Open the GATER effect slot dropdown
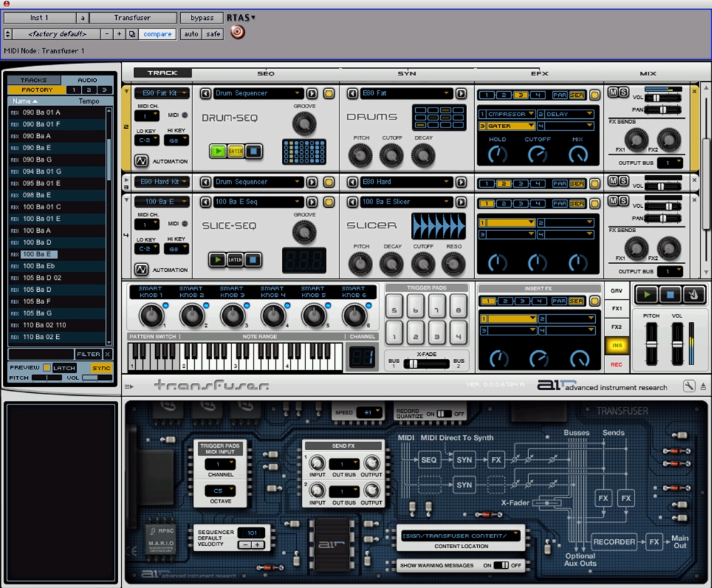The width and height of the screenshot is (712, 588). point(507,126)
